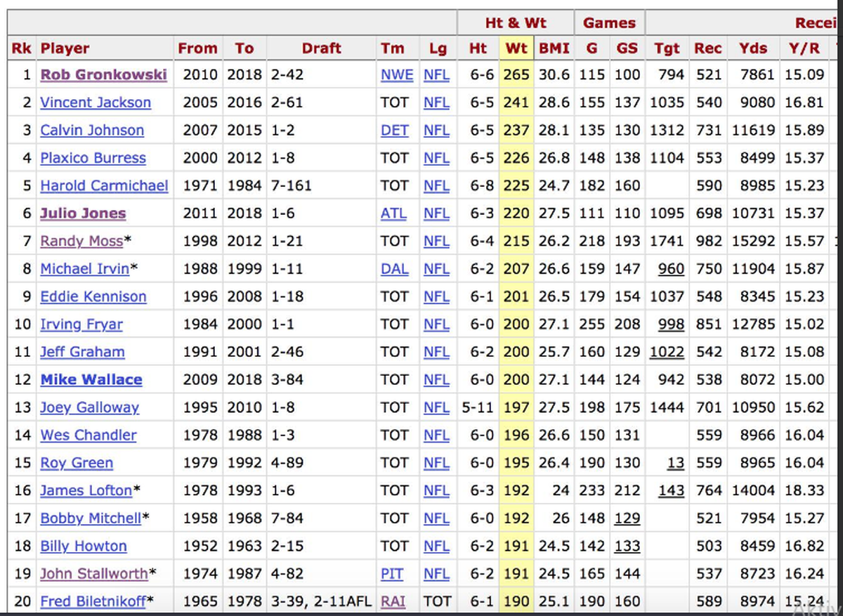
Task: Open the Randy Moss player link
Action: (x=81, y=241)
